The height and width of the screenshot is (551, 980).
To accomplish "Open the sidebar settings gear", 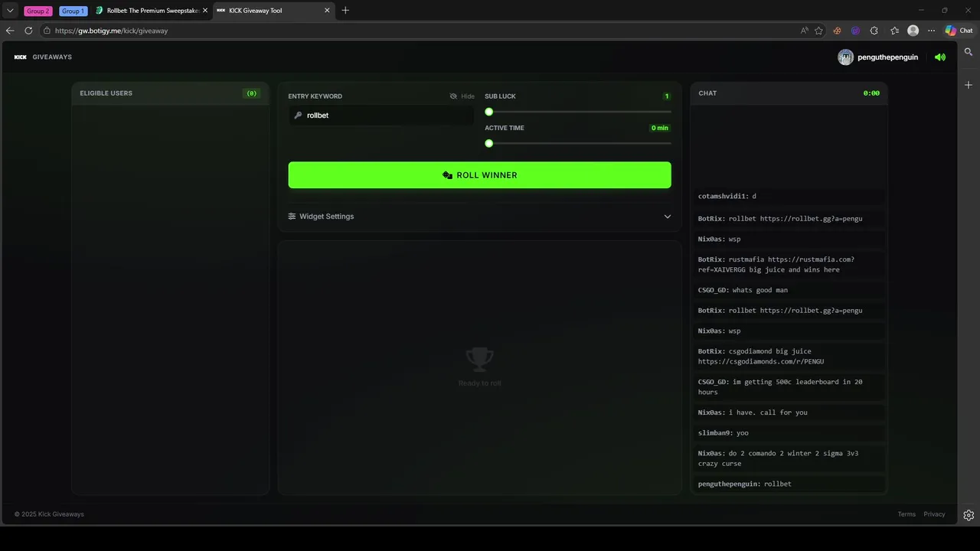I will [x=969, y=515].
